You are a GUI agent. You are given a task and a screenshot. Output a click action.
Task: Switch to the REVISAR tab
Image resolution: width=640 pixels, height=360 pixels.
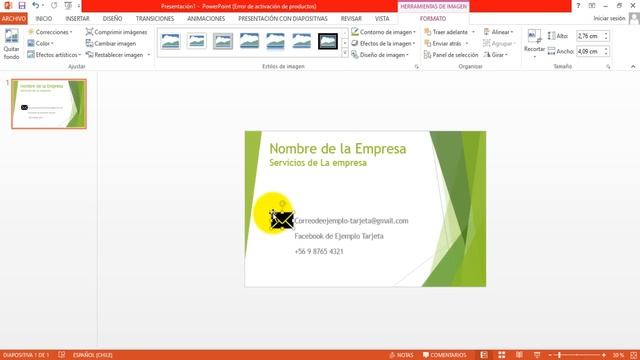(351, 19)
